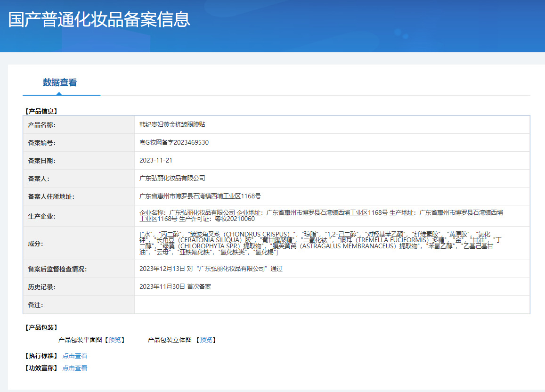545x392 pixels.
Task: Open 点击查看 link for 功效宣称
Action: [75, 368]
